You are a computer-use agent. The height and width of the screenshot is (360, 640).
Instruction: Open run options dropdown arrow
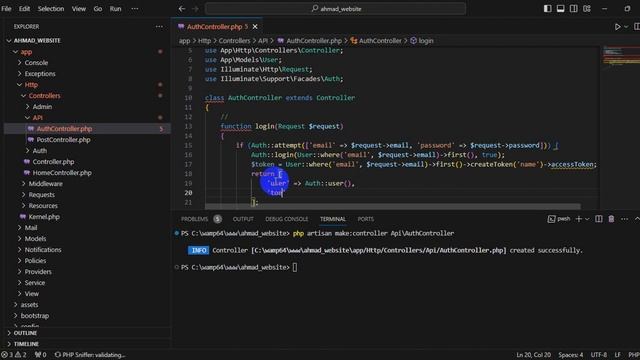pos(626,27)
